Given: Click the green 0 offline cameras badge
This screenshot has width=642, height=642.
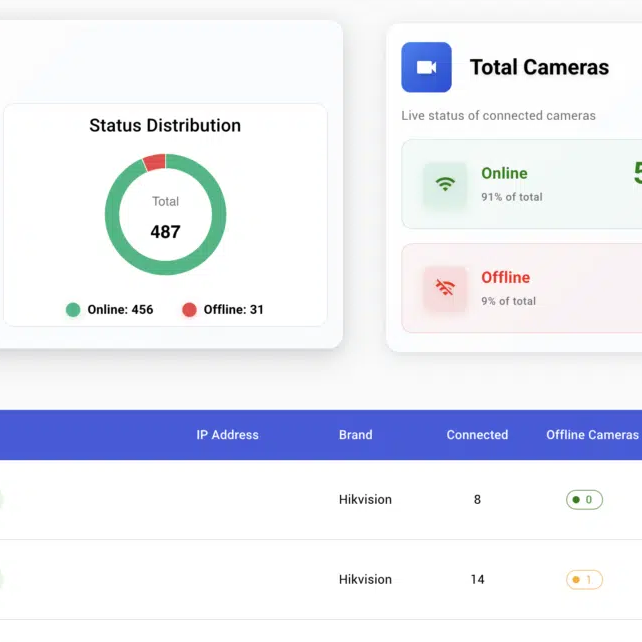Looking at the screenshot, I should (x=584, y=500).
